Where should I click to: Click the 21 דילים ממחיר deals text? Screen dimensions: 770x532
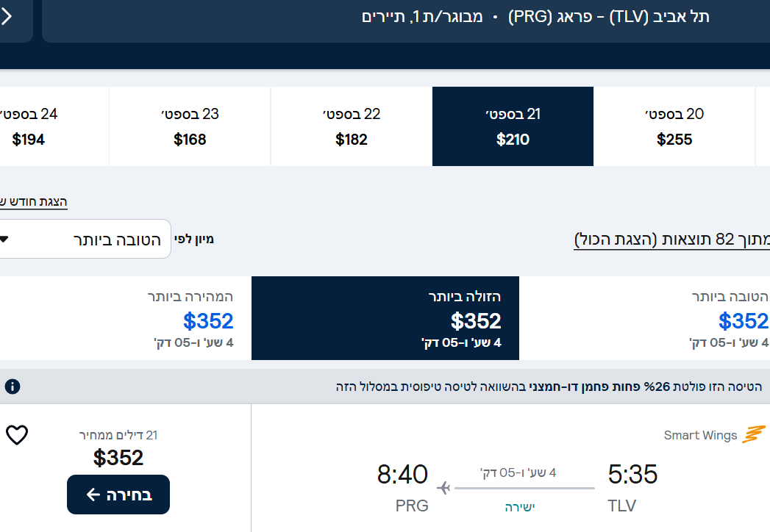click(x=118, y=435)
